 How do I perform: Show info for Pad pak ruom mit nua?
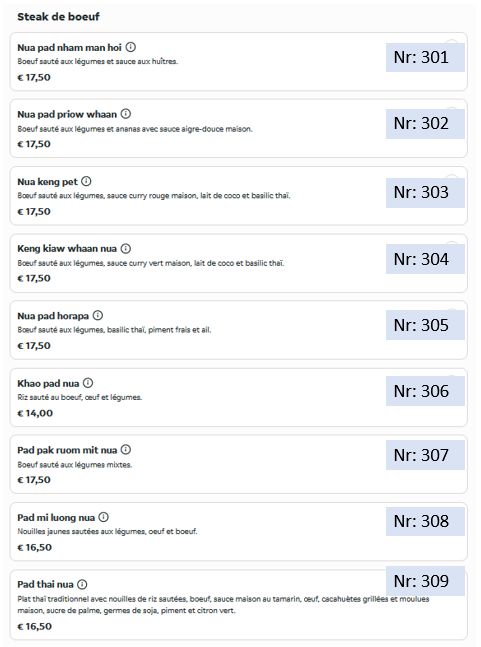pos(126,450)
